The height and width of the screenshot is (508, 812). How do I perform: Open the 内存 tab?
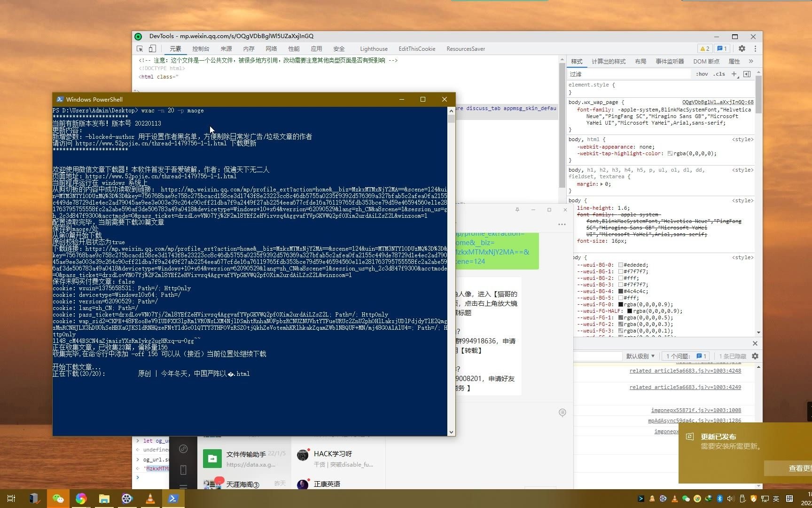point(249,48)
